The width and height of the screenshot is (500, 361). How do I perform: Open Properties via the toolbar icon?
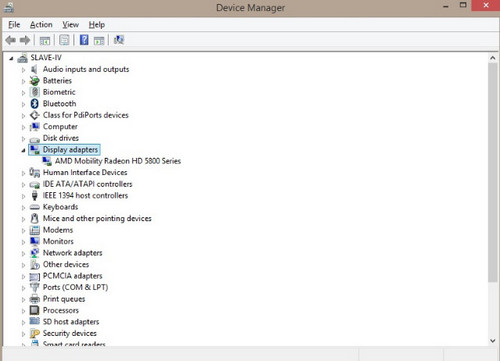[x=64, y=40]
